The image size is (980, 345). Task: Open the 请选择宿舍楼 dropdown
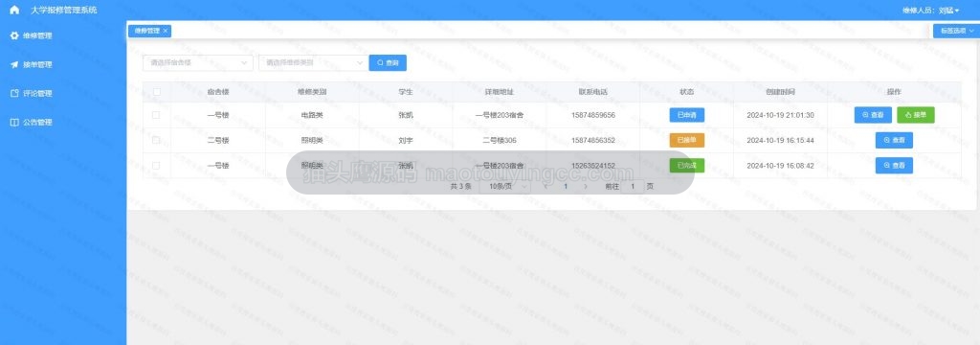198,62
